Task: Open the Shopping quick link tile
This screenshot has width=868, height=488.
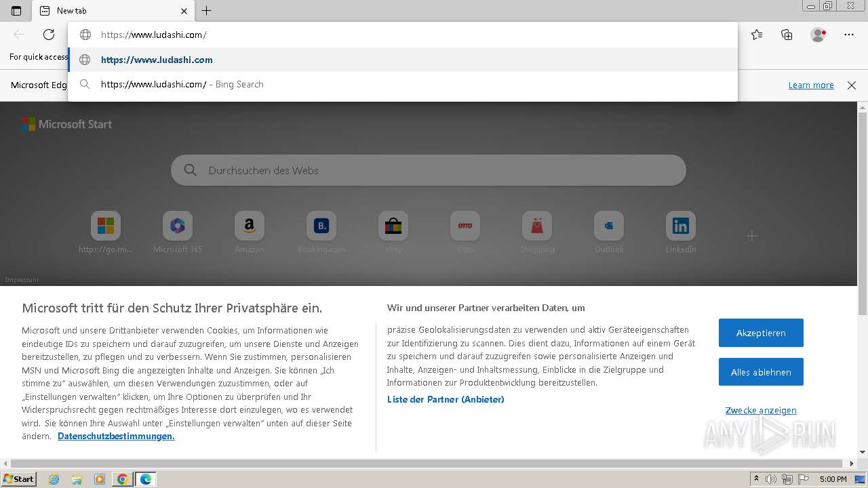Action: pyautogui.click(x=537, y=232)
